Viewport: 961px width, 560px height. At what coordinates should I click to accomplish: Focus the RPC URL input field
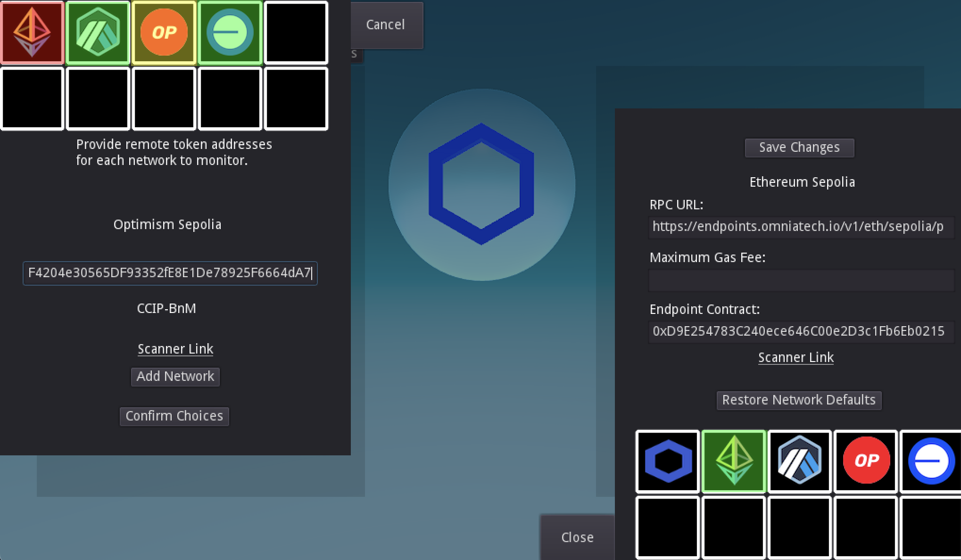[801, 227]
